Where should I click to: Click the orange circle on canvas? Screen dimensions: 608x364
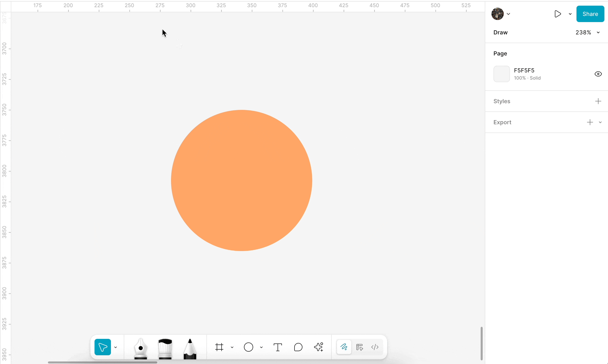241,180
